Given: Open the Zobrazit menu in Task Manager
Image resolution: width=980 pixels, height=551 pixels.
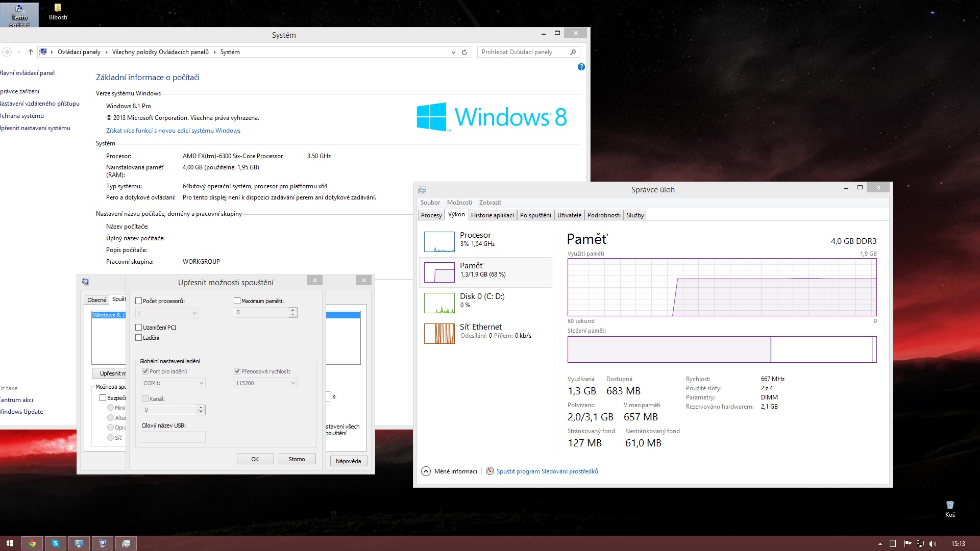Looking at the screenshot, I should [490, 203].
